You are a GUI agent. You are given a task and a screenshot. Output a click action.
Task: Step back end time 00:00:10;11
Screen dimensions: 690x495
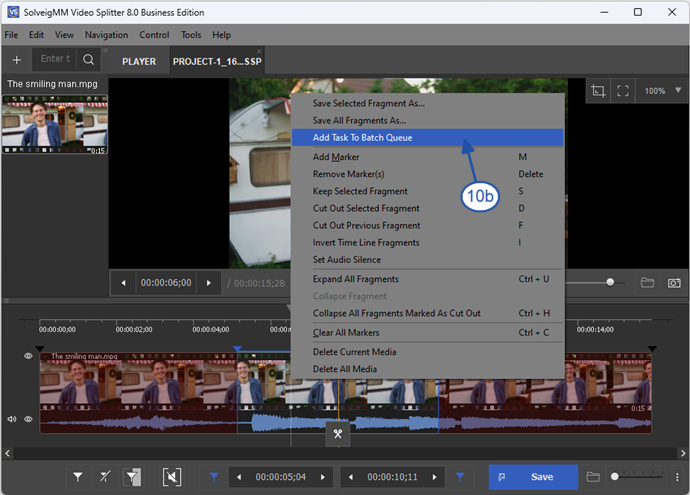click(351, 477)
